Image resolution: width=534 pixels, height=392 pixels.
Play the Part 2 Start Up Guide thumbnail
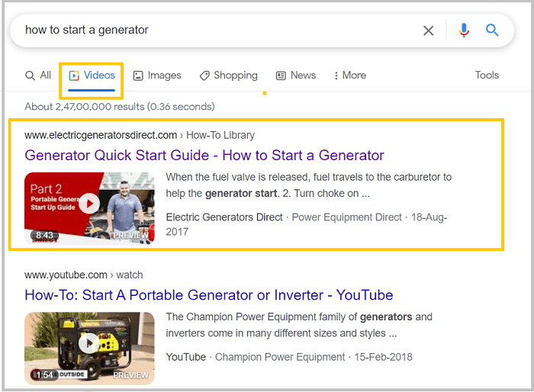pos(89,208)
